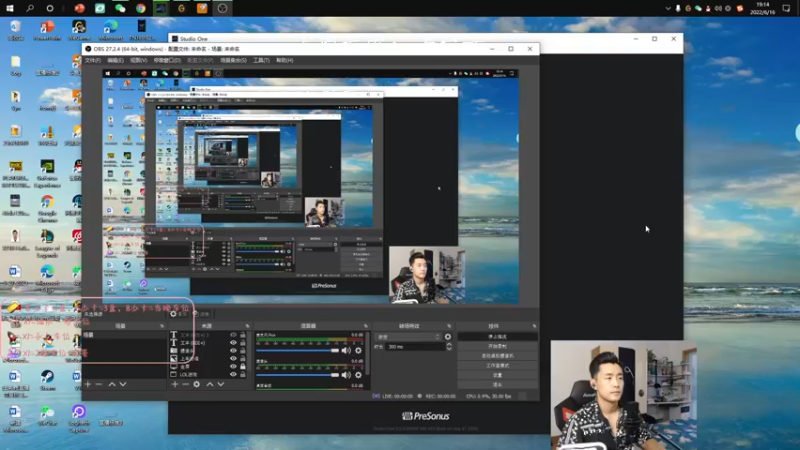Mute the first mixer channel speaker
Viewport: 800px width, 450px height.
click(x=346, y=351)
